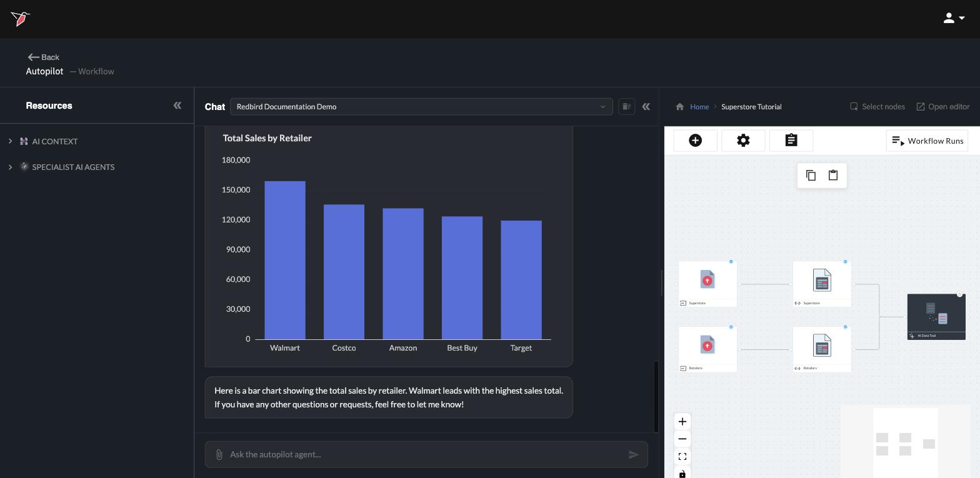
Task: Collapse the Chat panel
Action: [x=646, y=106]
